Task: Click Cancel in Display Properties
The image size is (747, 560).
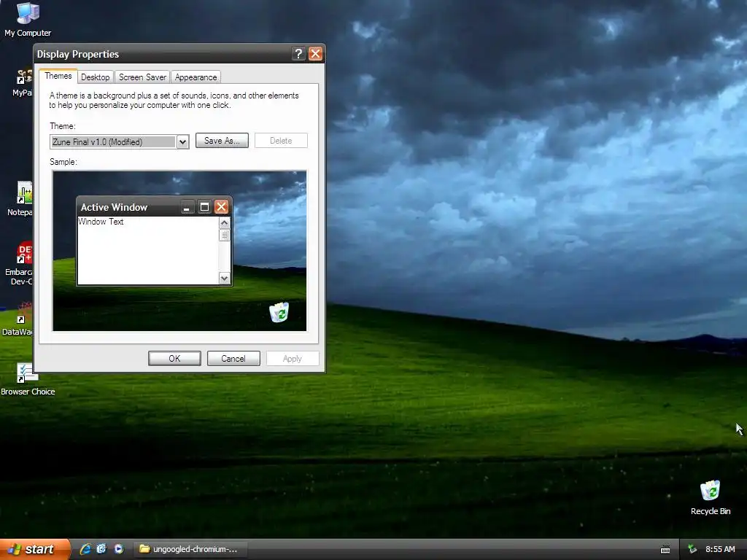Action: point(233,359)
